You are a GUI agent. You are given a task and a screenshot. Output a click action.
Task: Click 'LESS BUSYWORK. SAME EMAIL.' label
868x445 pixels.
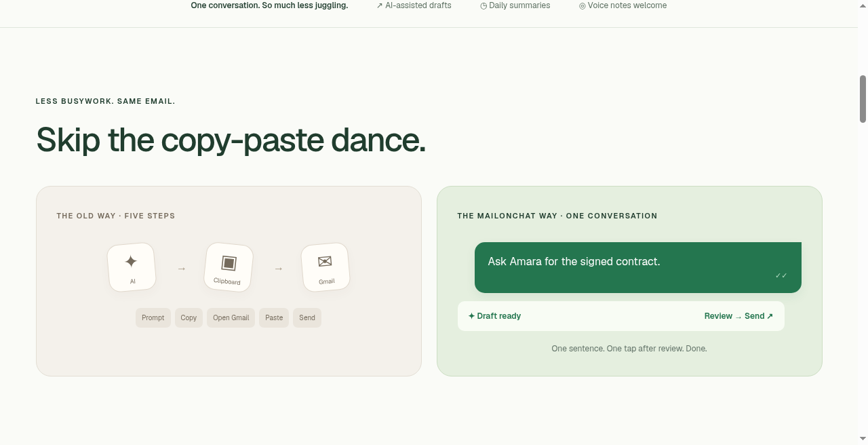point(105,101)
